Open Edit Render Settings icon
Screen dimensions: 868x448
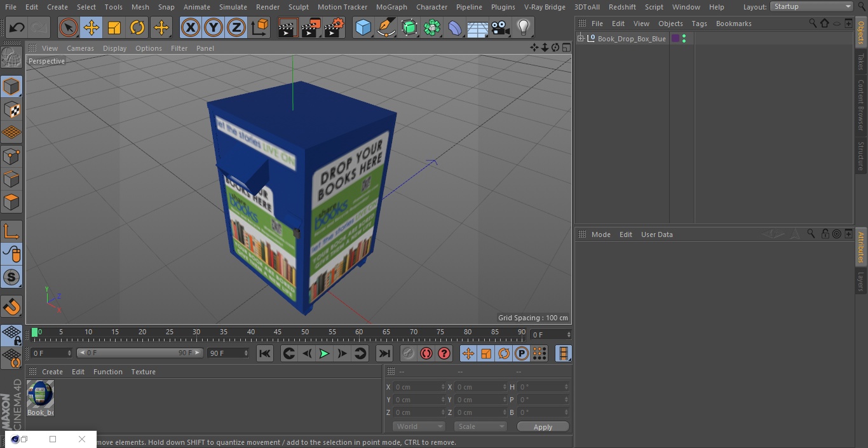pyautogui.click(x=334, y=27)
